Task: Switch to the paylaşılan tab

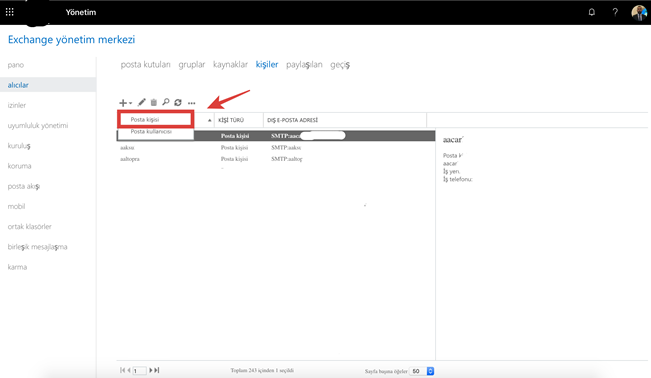Action: [304, 65]
